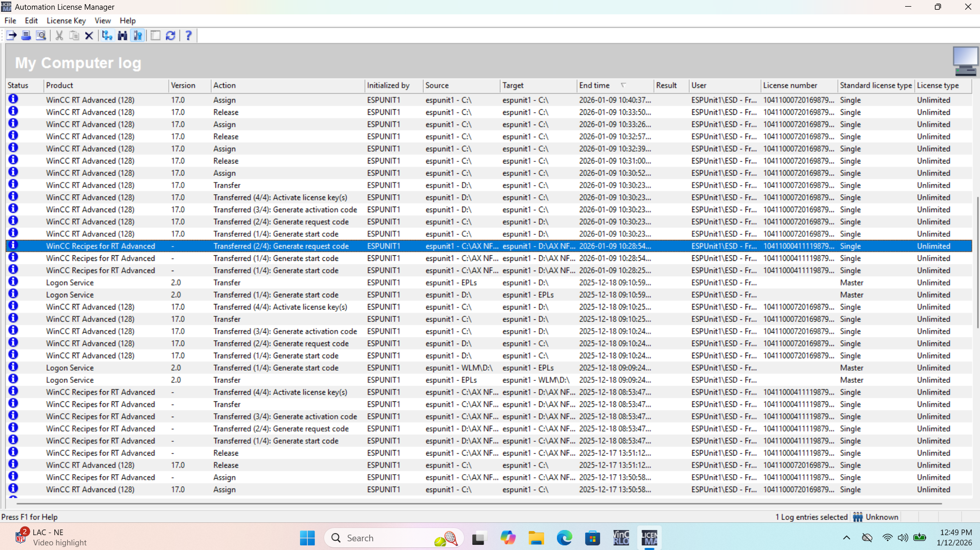The width and height of the screenshot is (980, 550).
Task: Click the Print toolbar icon
Action: 26,35
